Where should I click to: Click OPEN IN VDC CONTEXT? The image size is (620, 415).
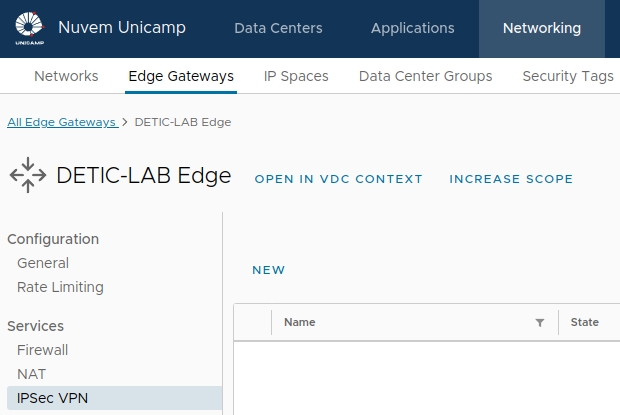(338, 179)
